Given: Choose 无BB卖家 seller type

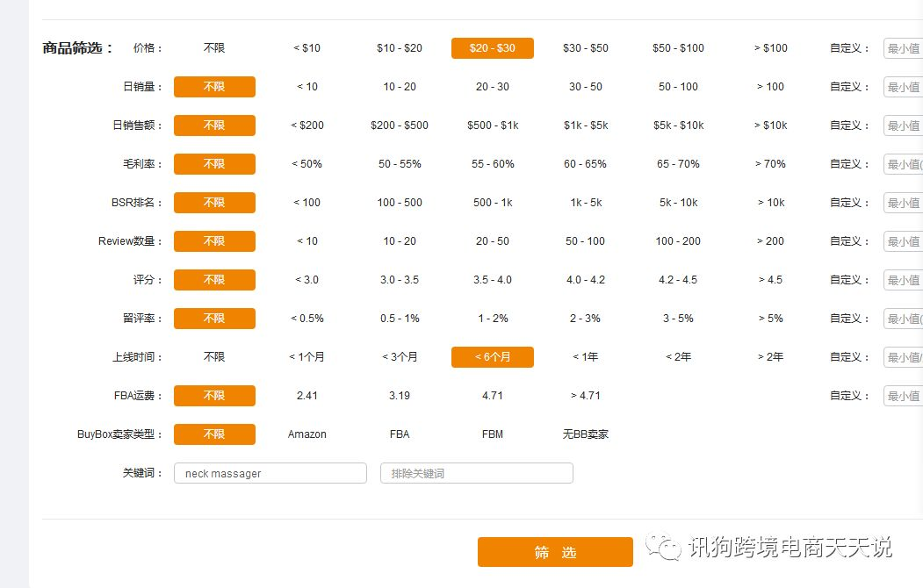Looking at the screenshot, I should [x=585, y=434].
